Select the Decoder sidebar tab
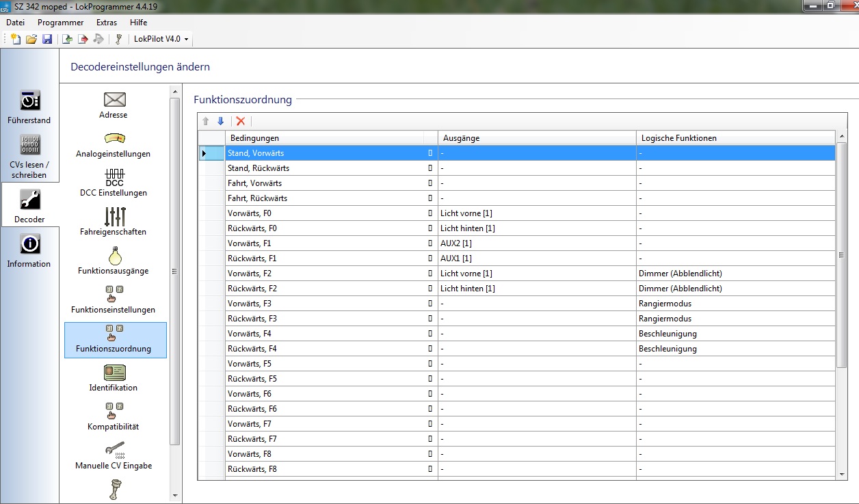 (x=29, y=206)
